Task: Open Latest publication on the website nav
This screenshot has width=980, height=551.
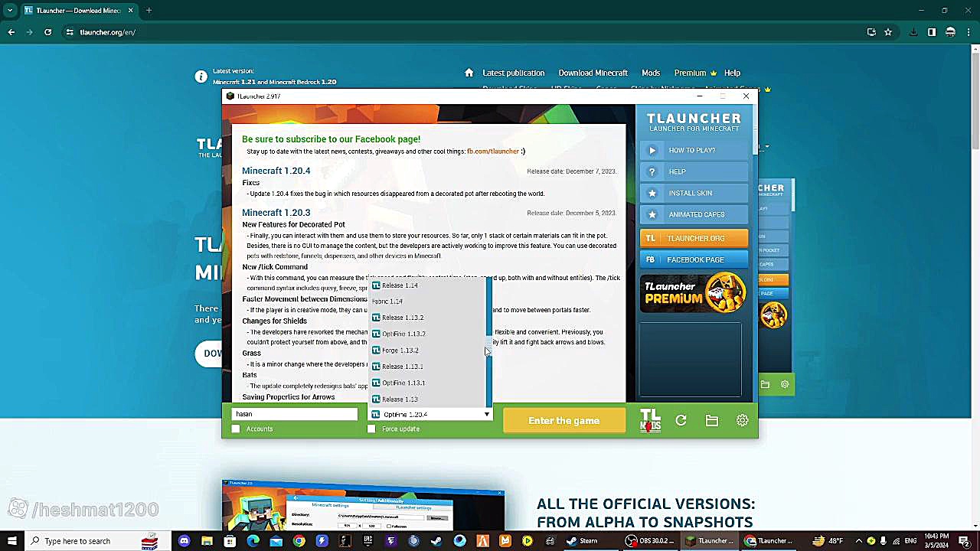Action: (x=514, y=73)
